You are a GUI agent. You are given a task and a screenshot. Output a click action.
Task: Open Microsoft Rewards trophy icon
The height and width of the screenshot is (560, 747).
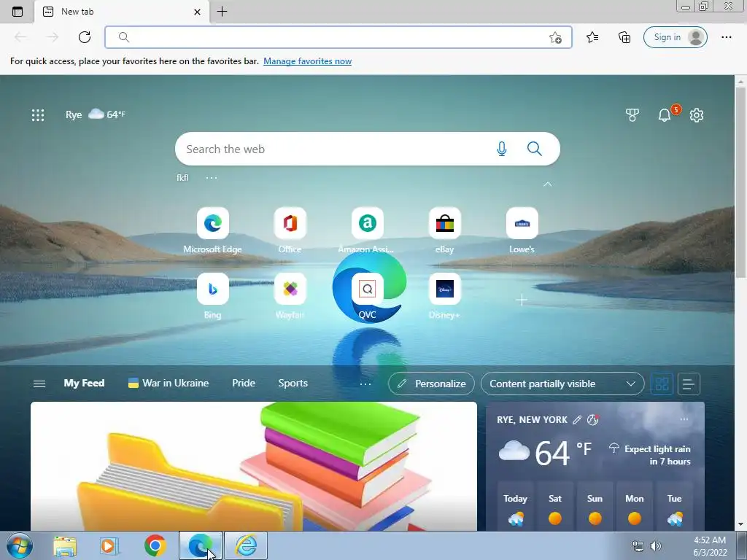tap(632, 114)
